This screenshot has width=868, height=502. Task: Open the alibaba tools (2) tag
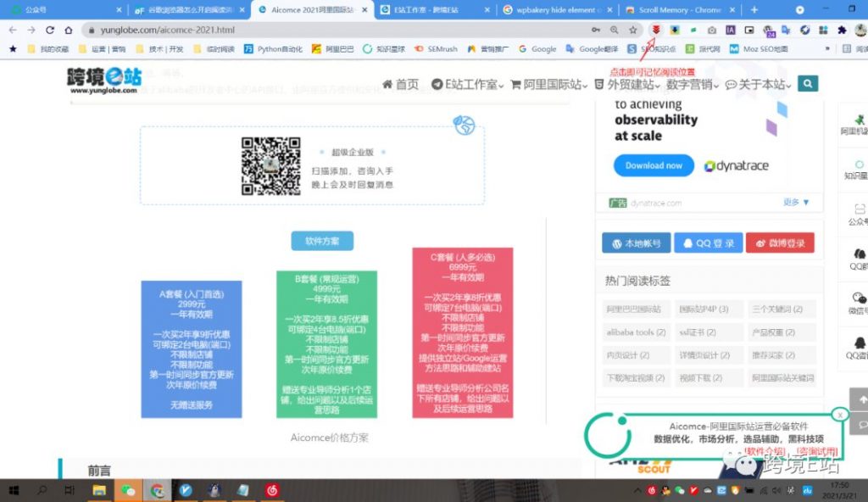(x=636, y=332)
